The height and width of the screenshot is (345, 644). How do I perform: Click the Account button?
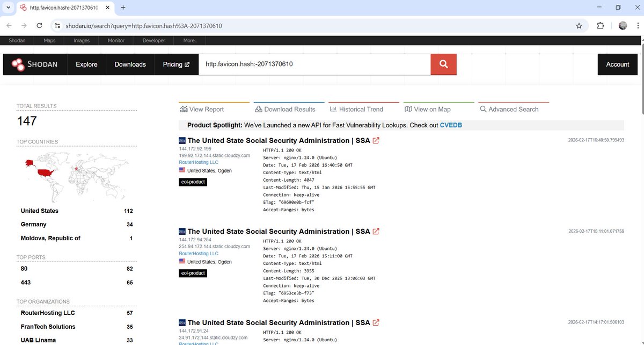[618, 64]
